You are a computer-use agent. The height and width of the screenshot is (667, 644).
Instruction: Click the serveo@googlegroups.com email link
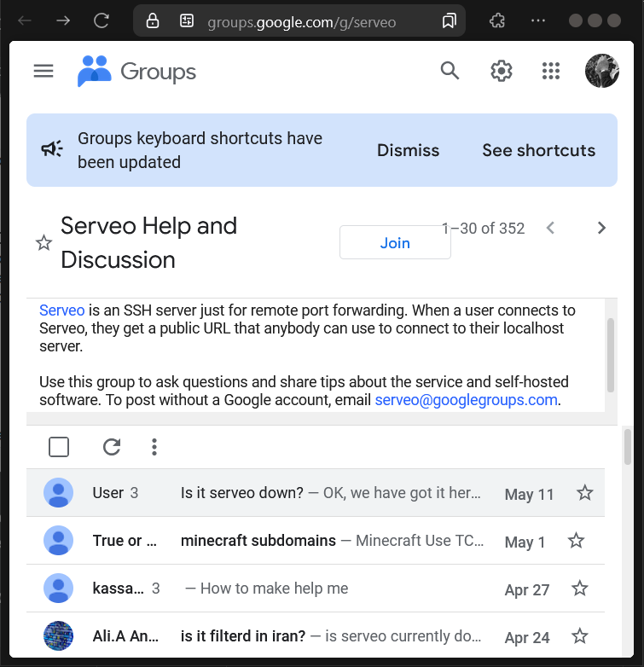[467, 400]
